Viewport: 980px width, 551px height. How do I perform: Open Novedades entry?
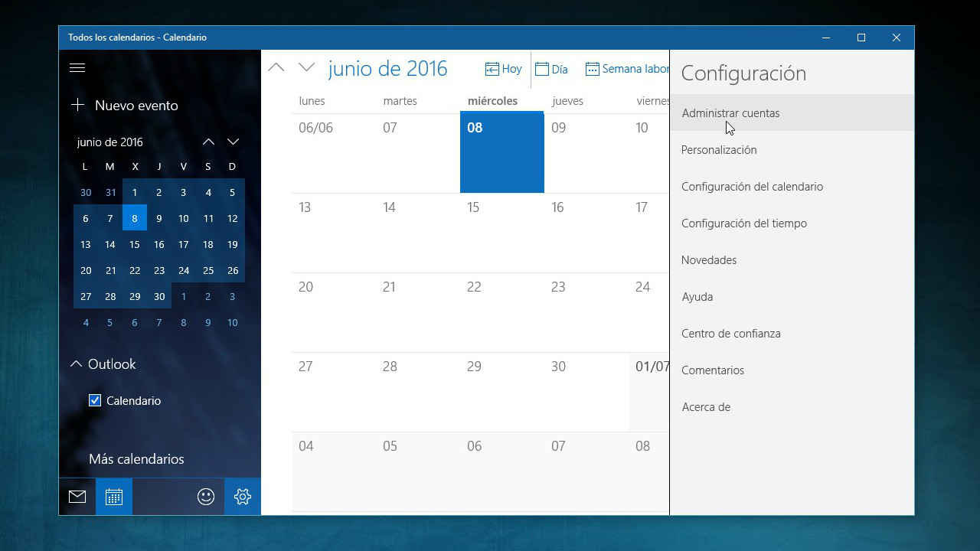click(792, 260)
